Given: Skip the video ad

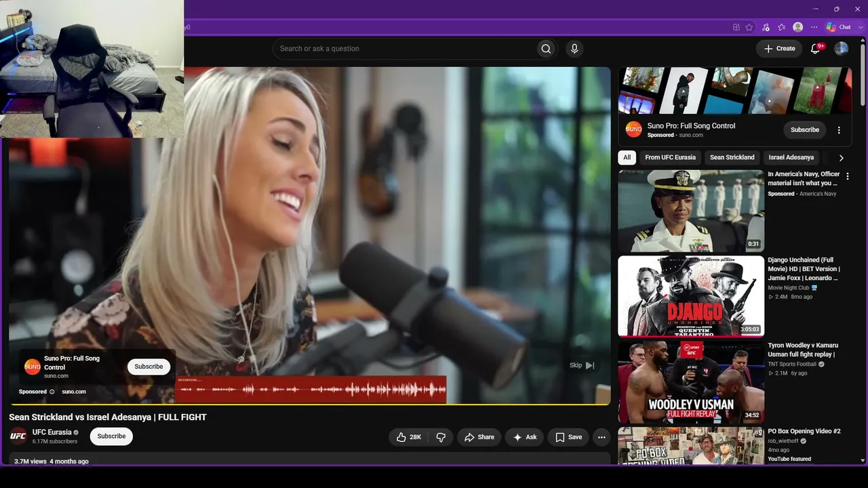Looking at the screenshot, I should tap(582, 365).
